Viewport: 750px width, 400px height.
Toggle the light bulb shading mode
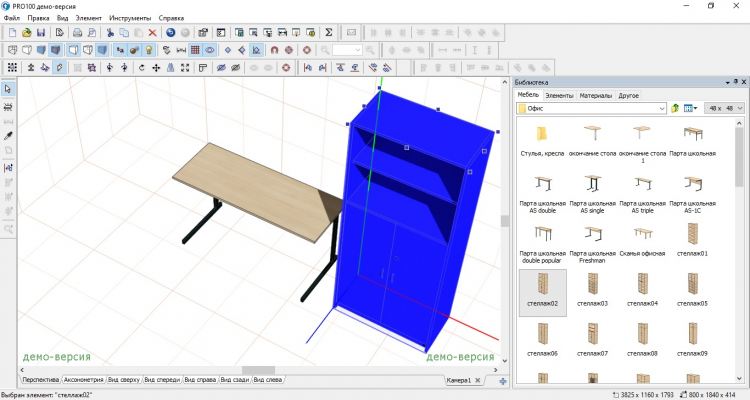coord(148,49)
